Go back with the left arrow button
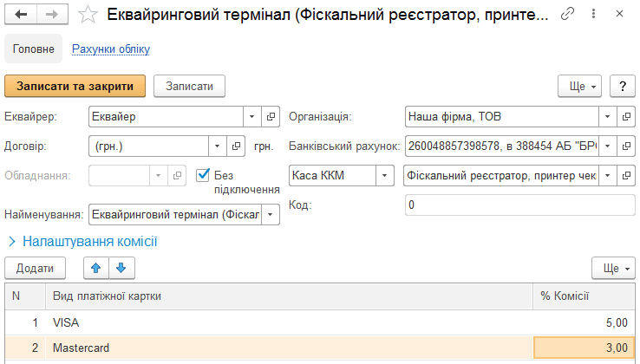Viewport: 640px width, 364px height. pos(21,15)
